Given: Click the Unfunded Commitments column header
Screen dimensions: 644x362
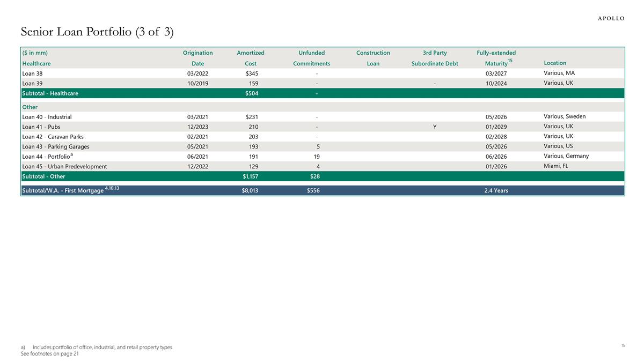Looking at the screenshot, I should pyautogui.click(x=311, y=58).
